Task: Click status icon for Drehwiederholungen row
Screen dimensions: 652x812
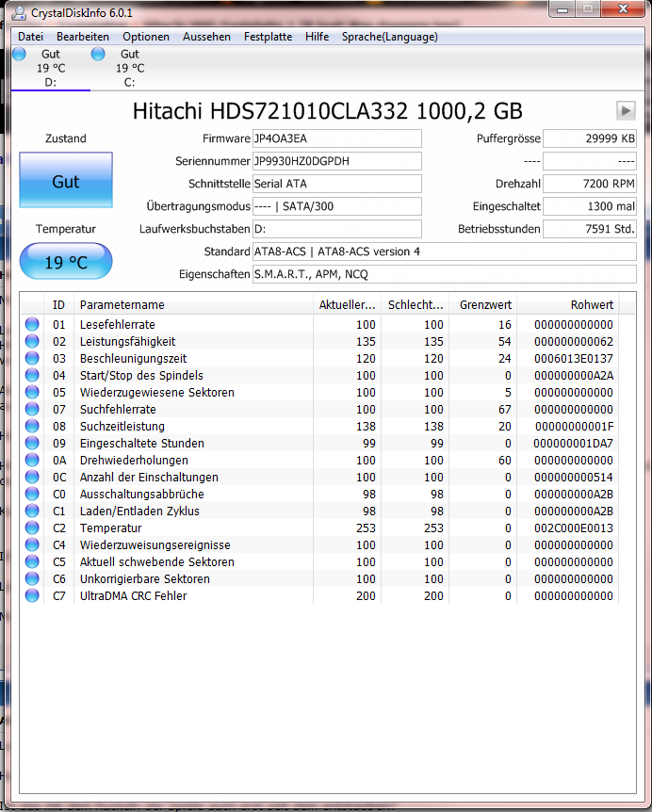Action: point(32,460)
